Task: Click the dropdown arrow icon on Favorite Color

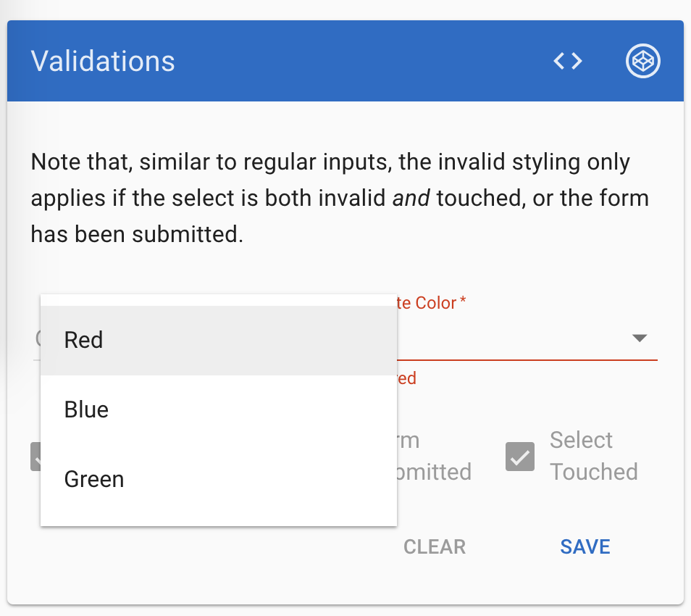Action: tap(640, 338)
